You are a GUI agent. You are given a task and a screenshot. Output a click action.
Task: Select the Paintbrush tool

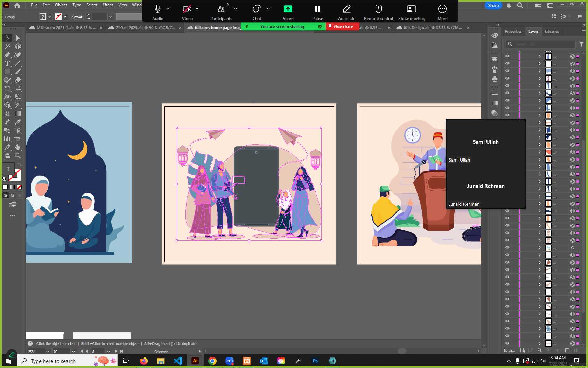pos(18,71)
